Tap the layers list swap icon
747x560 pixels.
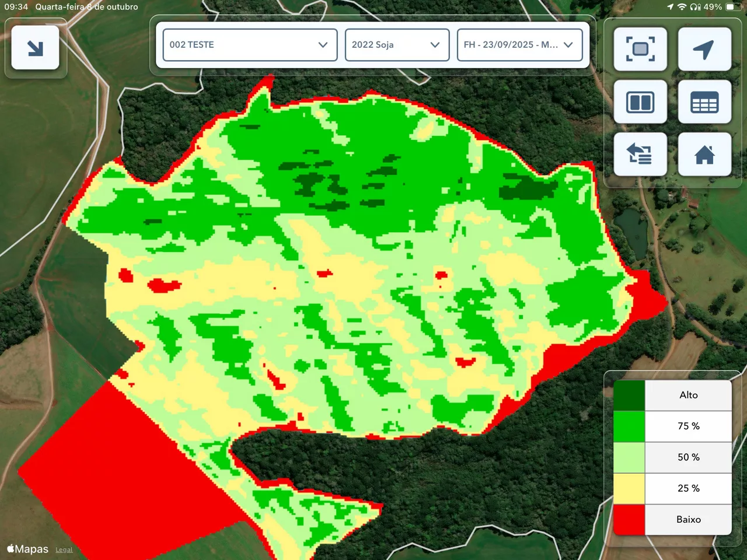click(640, 155)
